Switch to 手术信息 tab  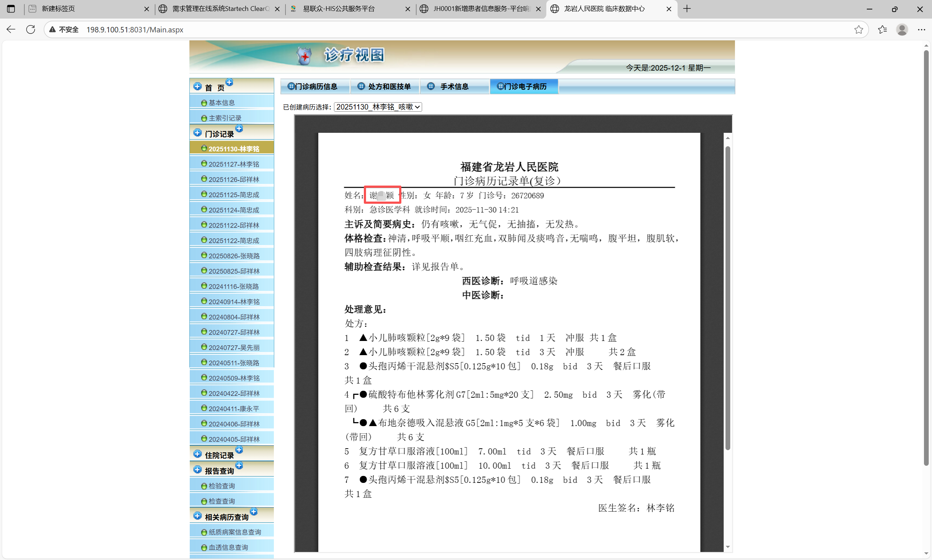click(454, 86)
